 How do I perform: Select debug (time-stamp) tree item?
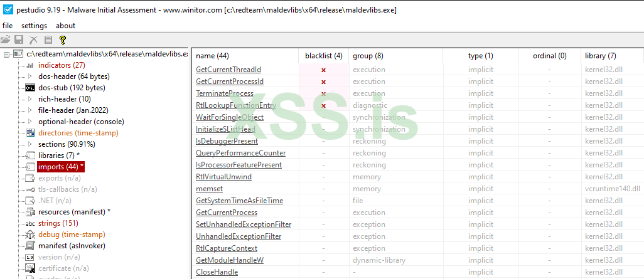[x=72, y=234]
